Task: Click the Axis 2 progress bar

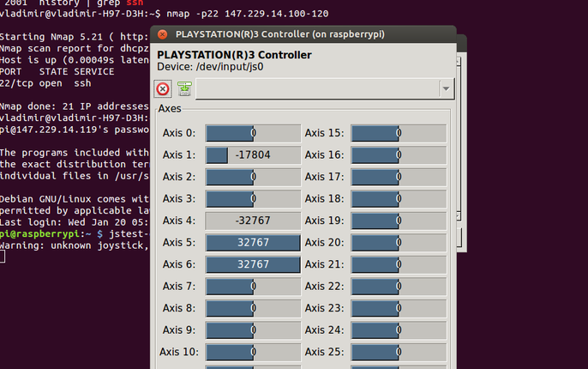Action: coord(253,177)
